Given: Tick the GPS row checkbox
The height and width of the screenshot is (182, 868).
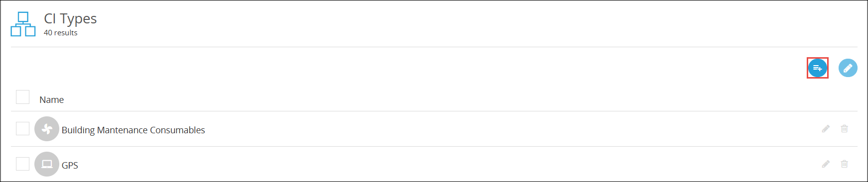Looking at the screenshot, I should pyautogui.click(x=22, y=164).
